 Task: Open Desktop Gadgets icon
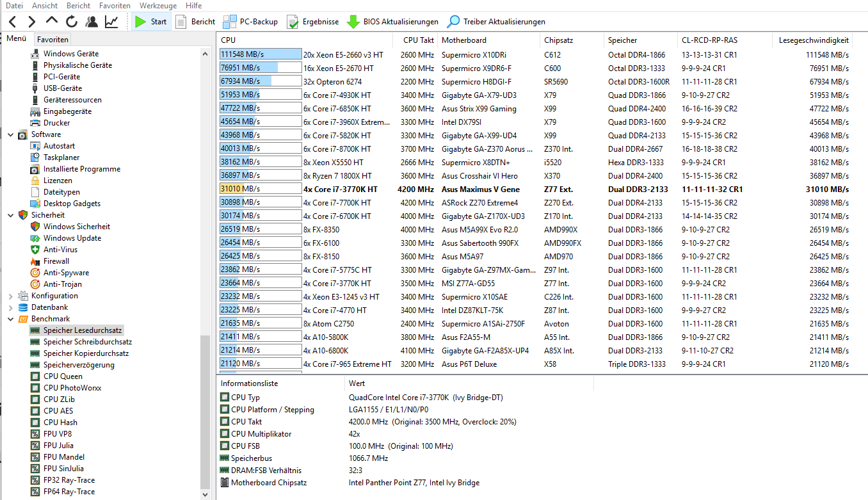point(35,204)
